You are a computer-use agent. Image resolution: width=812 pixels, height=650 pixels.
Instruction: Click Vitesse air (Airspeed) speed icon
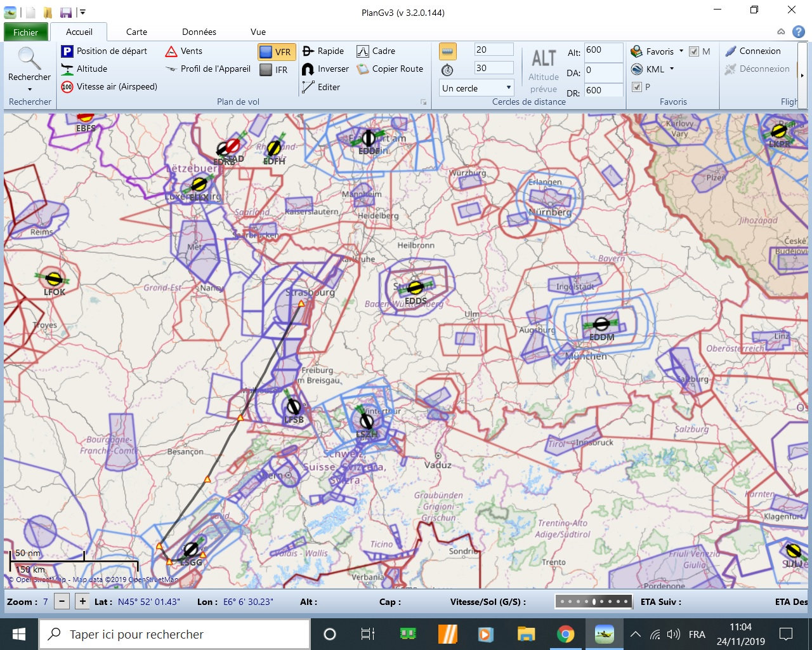pos(67,87)
